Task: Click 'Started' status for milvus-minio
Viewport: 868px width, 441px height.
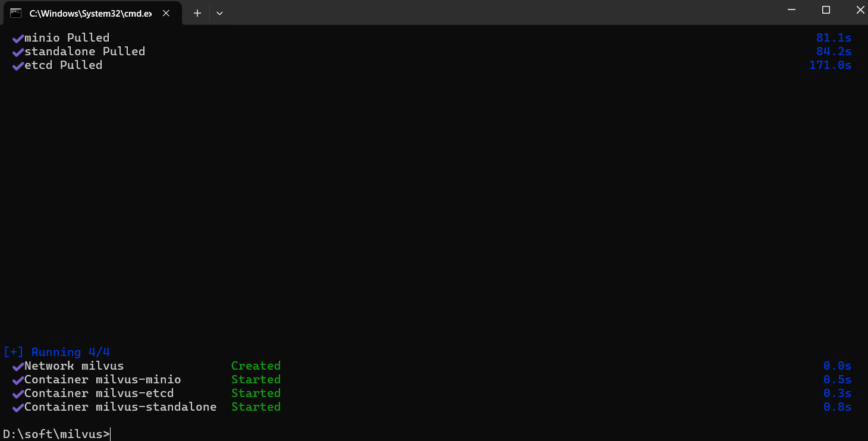Action: tap(256, 380)
